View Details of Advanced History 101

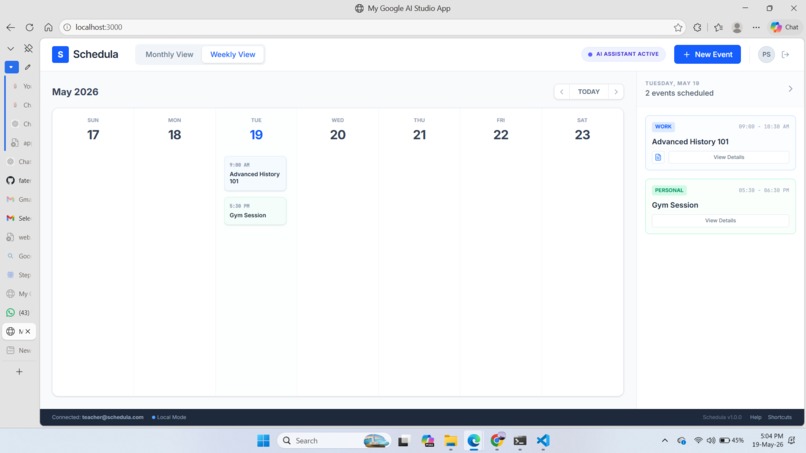pyautogui.click(x=728, y=157)
